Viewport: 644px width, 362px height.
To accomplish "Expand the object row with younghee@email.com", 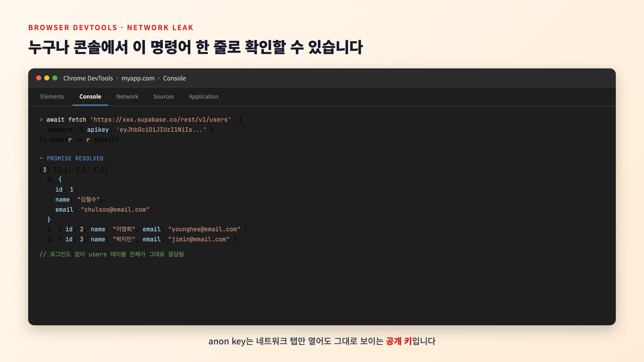I will (x=148, y=229).
